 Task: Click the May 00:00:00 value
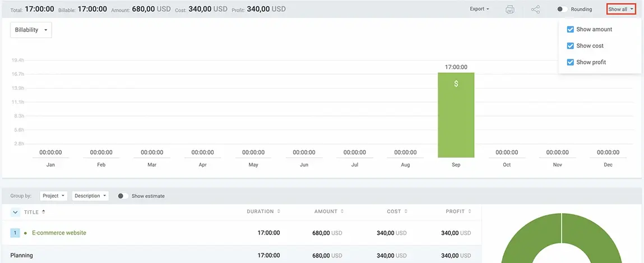click(x=253, y=153)
